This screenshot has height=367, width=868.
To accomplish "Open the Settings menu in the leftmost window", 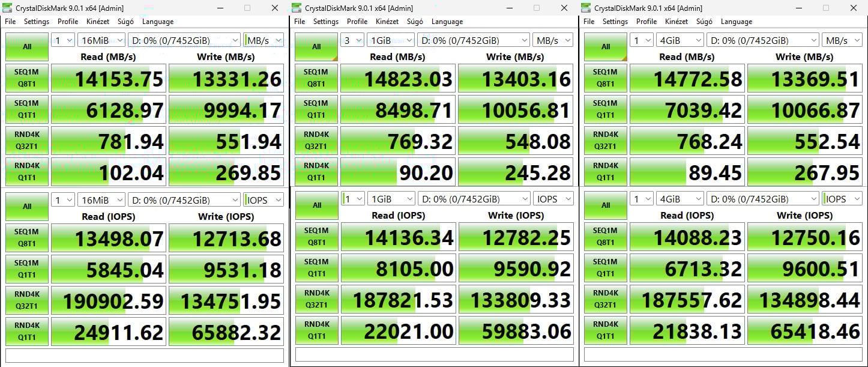I will tap(37, 22).
